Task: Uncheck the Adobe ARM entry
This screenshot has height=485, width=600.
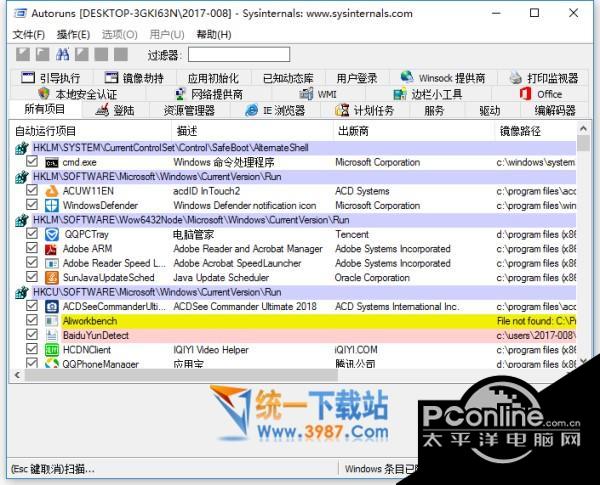Action: (x=32, y=248)
